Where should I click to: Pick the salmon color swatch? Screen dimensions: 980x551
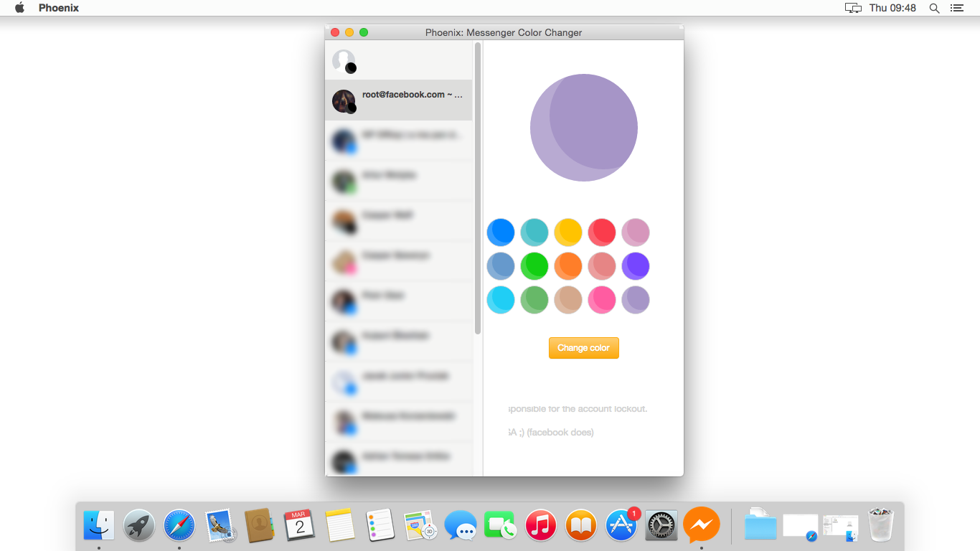tap(602, 266)
